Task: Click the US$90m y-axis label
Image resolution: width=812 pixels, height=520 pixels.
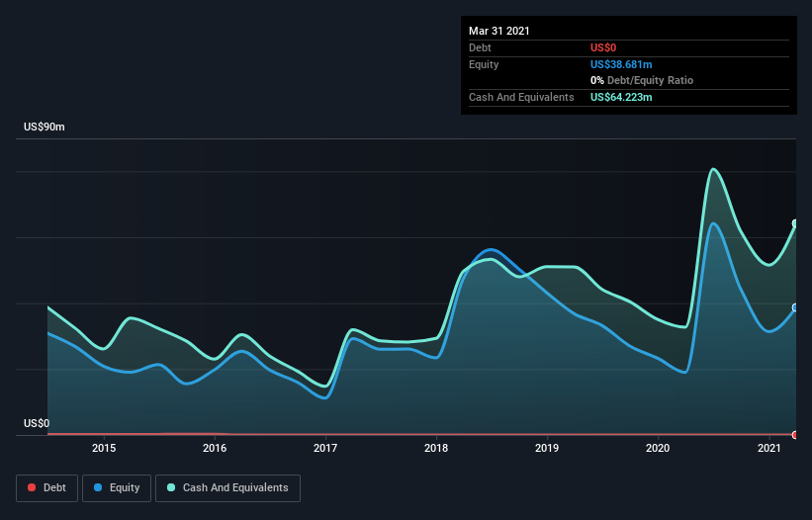Action: (45, 127)
